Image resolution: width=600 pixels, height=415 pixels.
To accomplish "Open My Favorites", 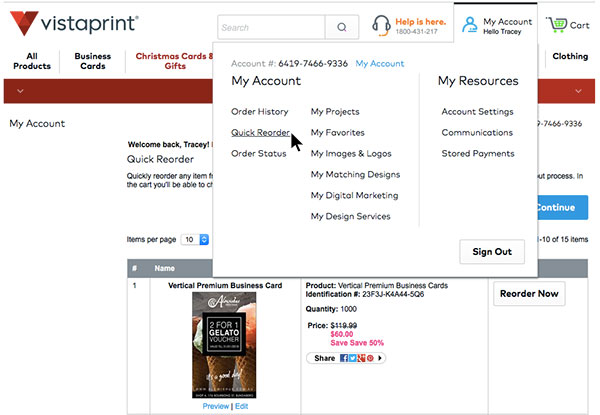I will click(x=338, y=132).
